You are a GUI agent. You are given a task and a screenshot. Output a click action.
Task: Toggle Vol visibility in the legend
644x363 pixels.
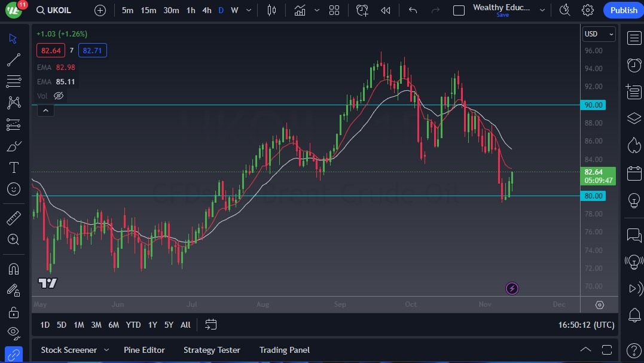[x=58, y=96]
